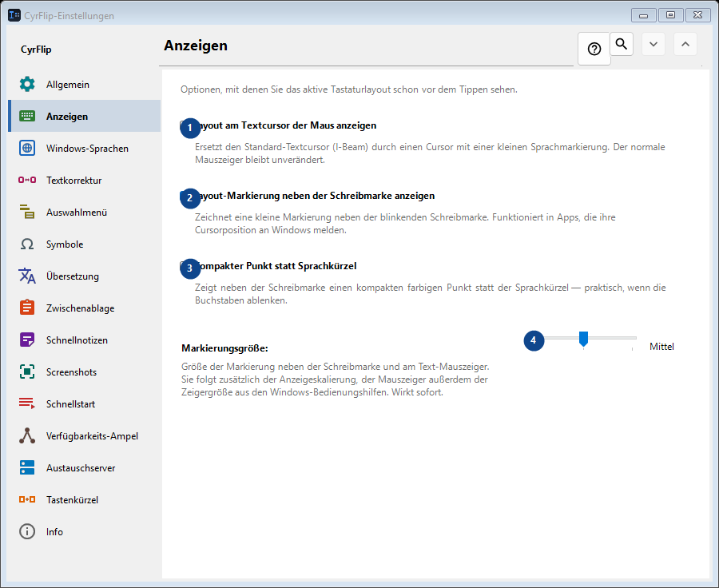This screenshot has height=588, width=719.
Task: Click the orange clipboard icon for Zwischenablage
Action: (27, 308)
